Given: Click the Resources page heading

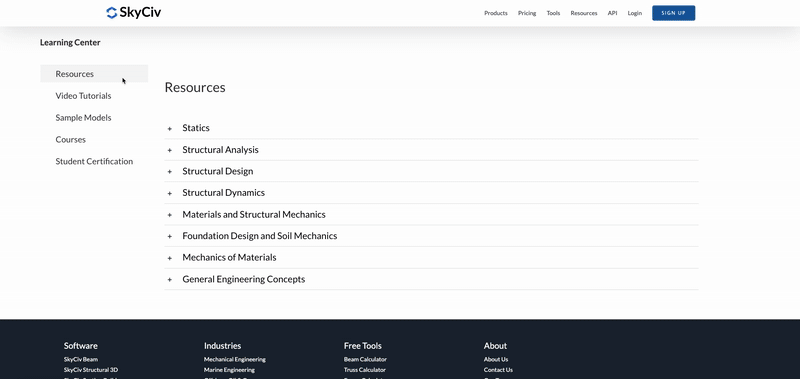Looking at the screenshot, I should click(195, 87).
